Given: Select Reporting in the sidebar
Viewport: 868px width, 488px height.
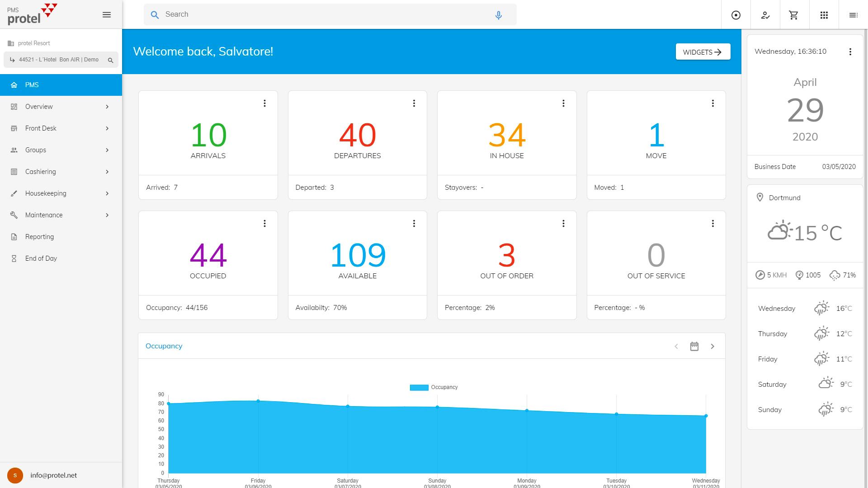Looking at the screenshot, I should pyautogui.click(x=39, y=236).
